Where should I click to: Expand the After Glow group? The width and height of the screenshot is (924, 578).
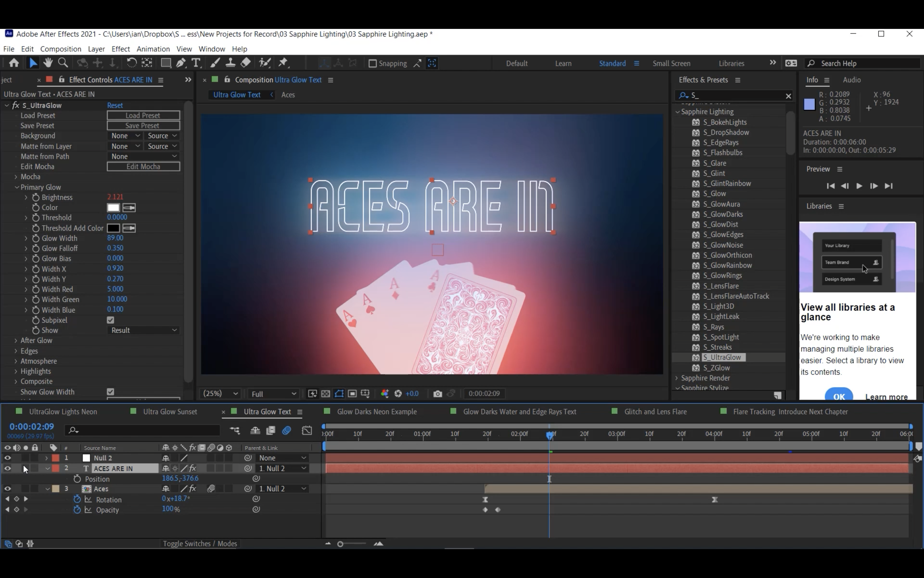[16, 341]
